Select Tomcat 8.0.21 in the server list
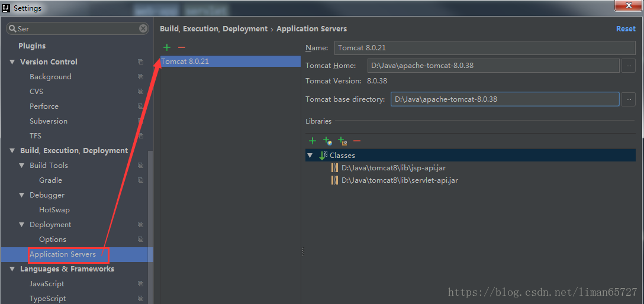The height and width of the screenshot is (304, 644). coord(230,62)
